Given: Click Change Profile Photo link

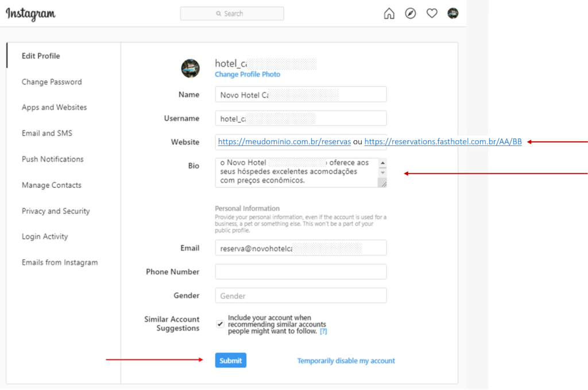Looking at the screenshot, I should [247, 74].
